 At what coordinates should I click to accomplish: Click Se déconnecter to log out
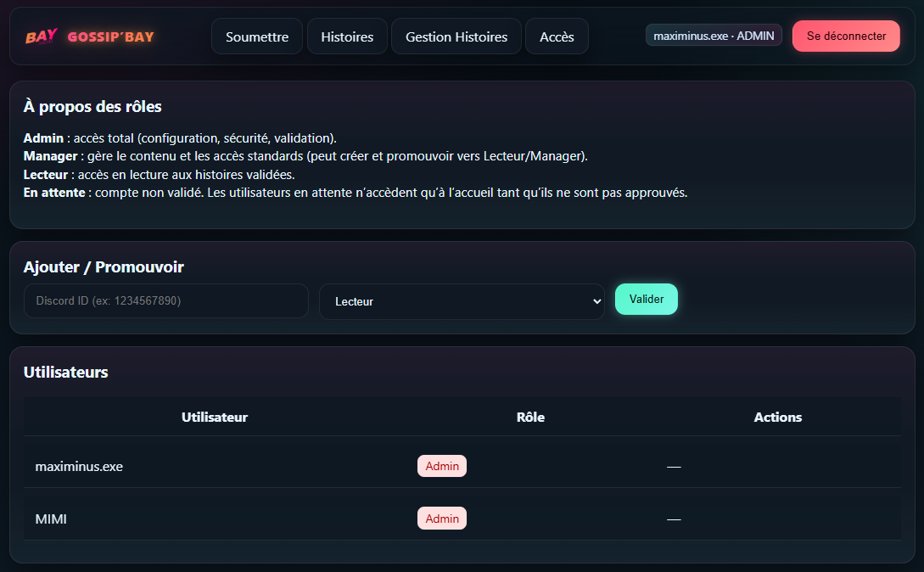pos(846,36)
